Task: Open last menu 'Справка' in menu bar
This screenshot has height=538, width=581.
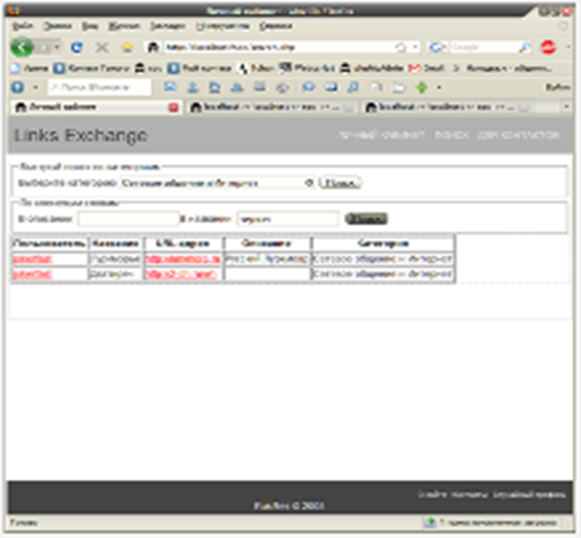Action: 276,26
